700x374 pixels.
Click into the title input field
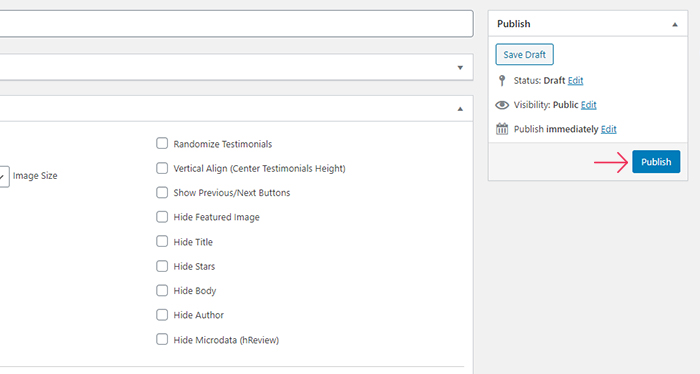(236, 24)
